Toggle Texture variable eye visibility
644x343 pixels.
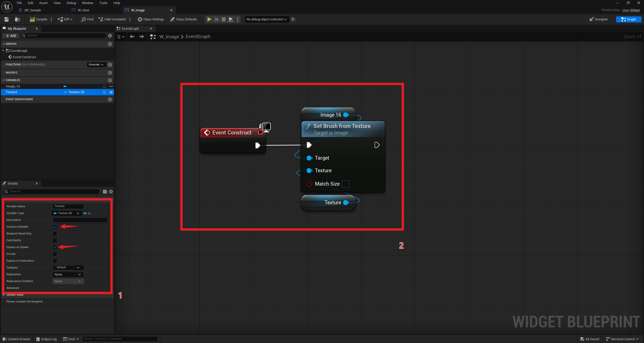click(x=111, y=92)
